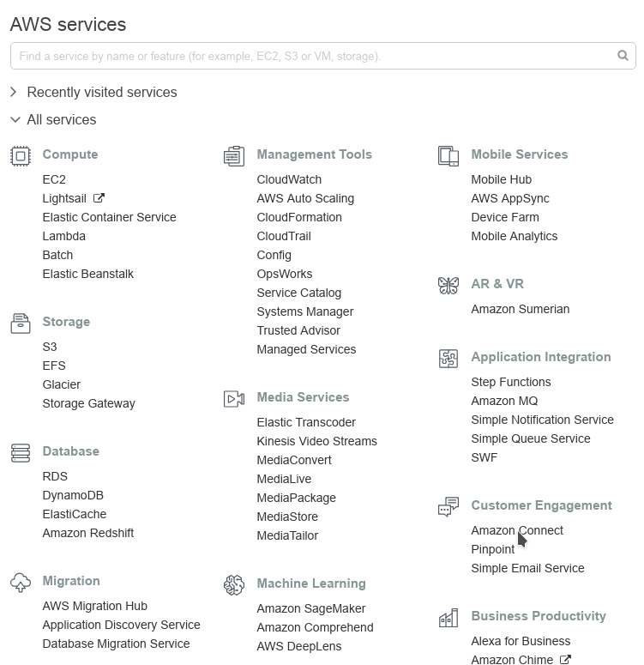Click the service search input field
This screenshot has height=665, width=644.
point(322,56)
